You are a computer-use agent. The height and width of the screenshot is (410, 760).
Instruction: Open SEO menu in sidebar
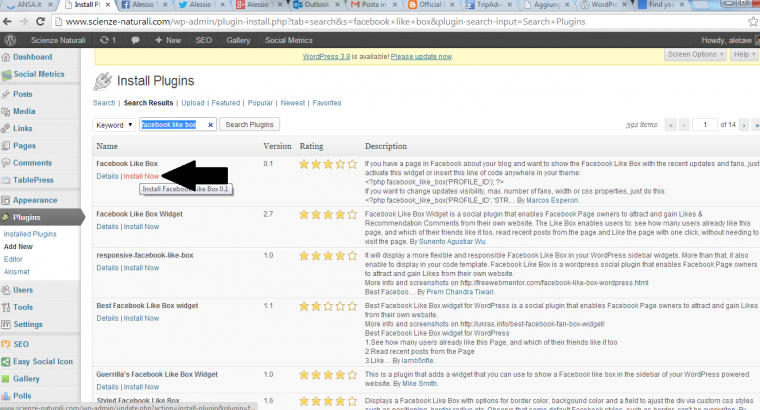click(x=21, y=344)
